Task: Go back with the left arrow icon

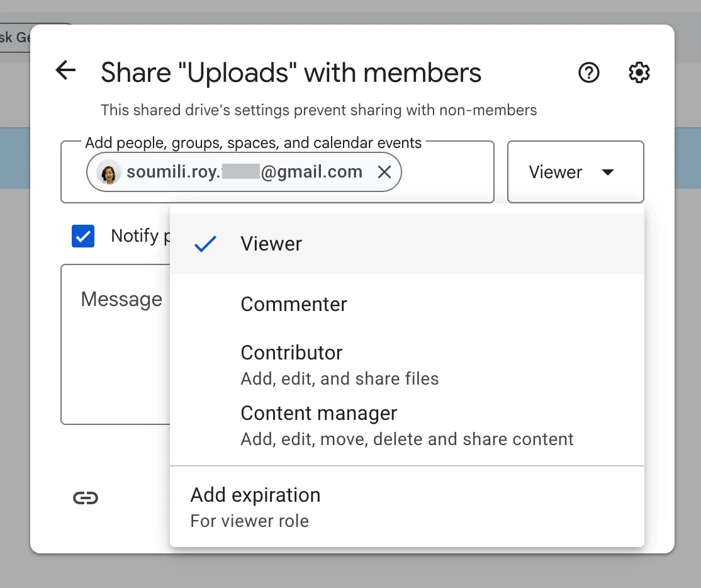Action: [x=65, y=71]
